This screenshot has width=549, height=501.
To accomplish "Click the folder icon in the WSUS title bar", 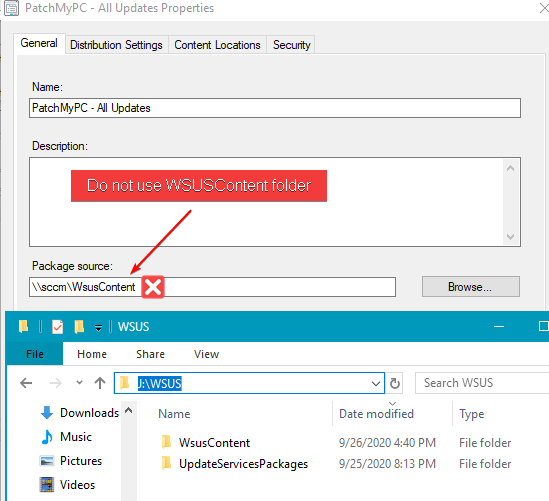I will (23, 326).
